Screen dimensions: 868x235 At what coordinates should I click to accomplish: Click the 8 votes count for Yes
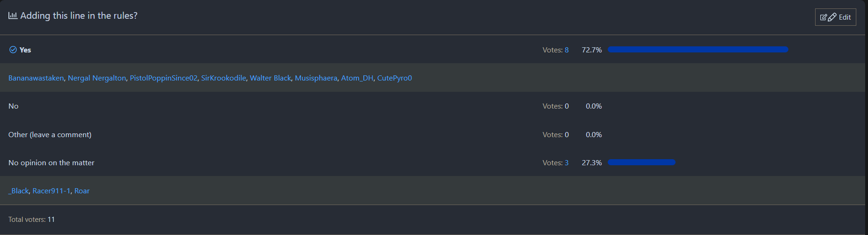[566, 50]
